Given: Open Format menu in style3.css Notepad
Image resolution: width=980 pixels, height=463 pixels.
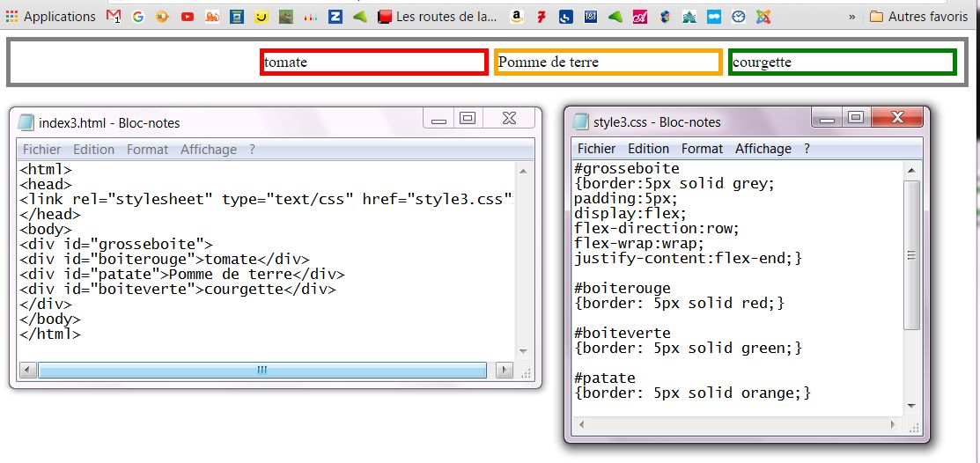Looking at the screenshot, I should pyautogui.click(x=702, y=149).
